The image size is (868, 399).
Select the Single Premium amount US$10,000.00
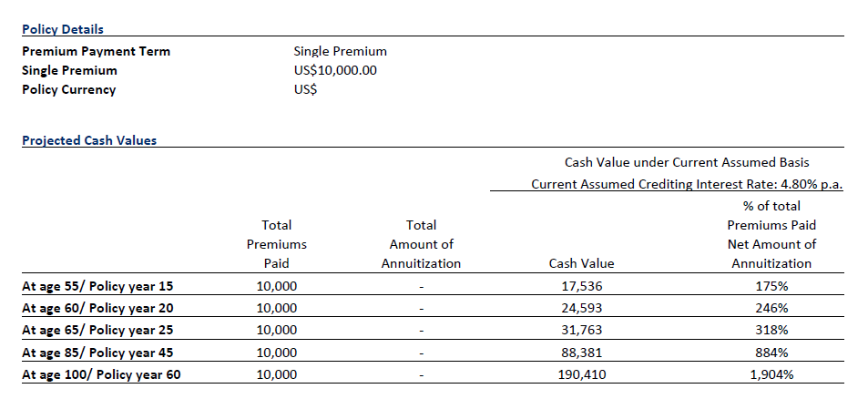pyautogui.click(x=335, y=70)
